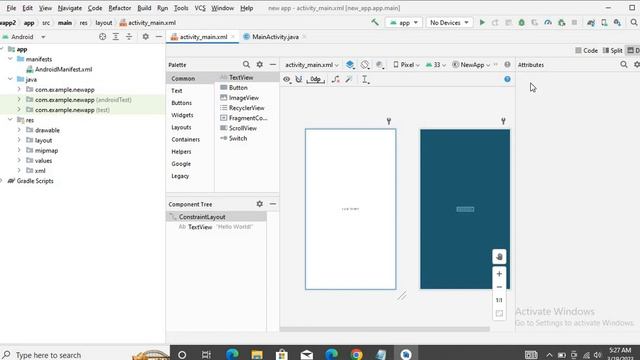Select Widgets palette category
This screenshot has height=360, width=640.
182,115
